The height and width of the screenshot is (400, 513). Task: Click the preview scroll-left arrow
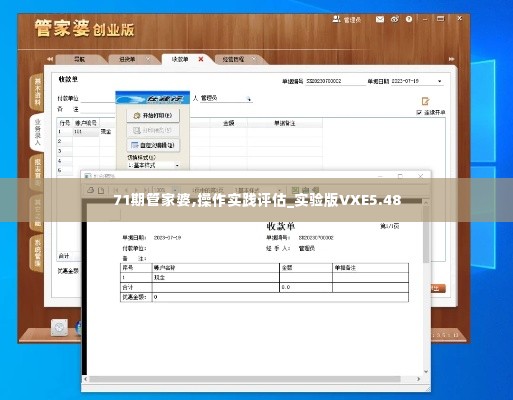[86, 379]
